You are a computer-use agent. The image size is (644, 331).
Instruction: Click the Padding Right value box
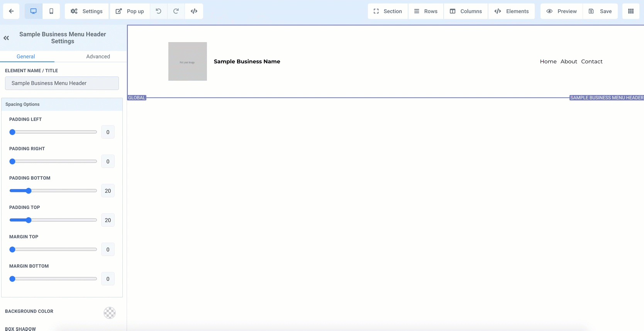click(108, 161)
